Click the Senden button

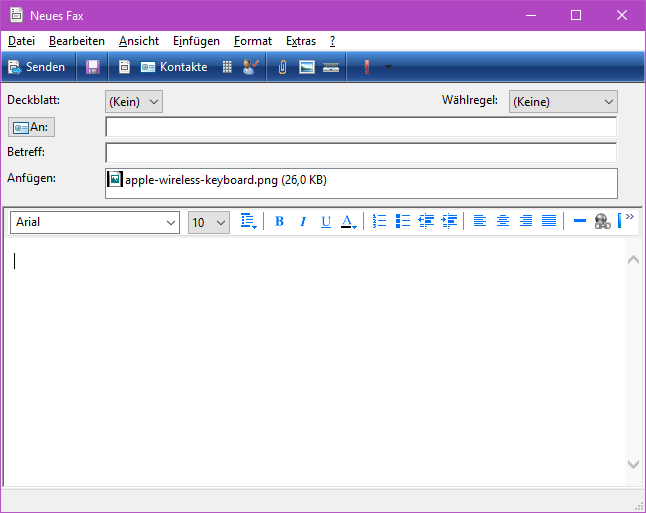(36, 67)
